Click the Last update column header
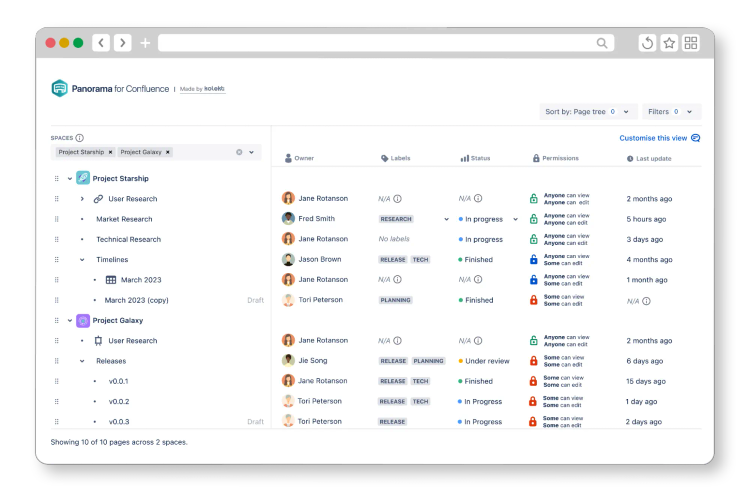 (649, 159)
